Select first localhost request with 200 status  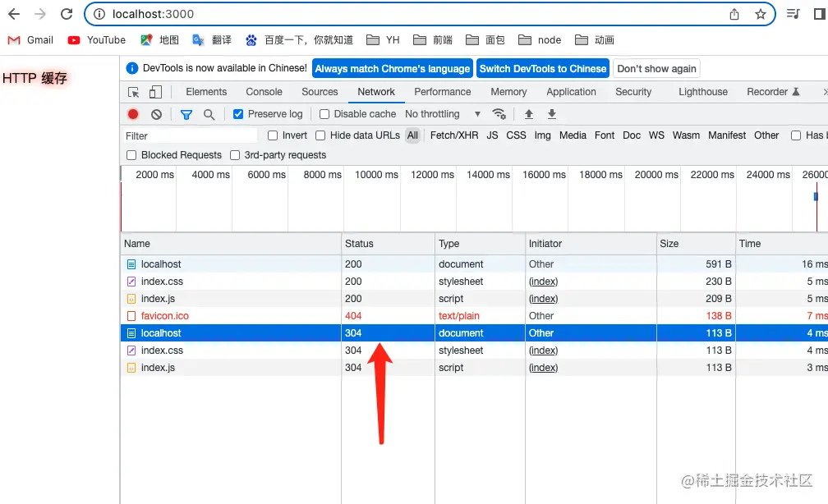pyautogui.click(x=474, y=263)
